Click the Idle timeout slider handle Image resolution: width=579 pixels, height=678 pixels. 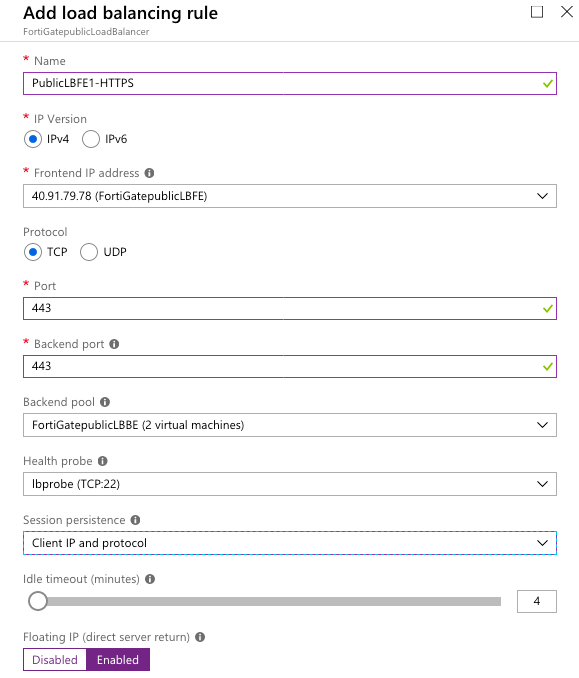[38, 601]
